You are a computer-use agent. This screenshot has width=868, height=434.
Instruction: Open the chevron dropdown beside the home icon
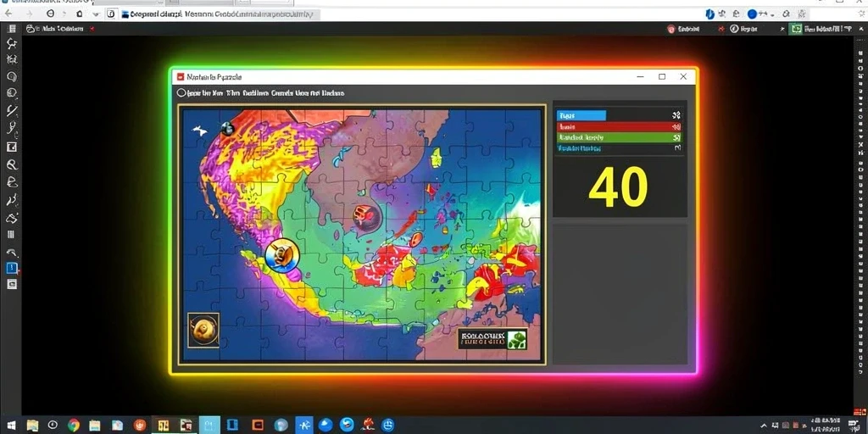(x=96, y=14)
